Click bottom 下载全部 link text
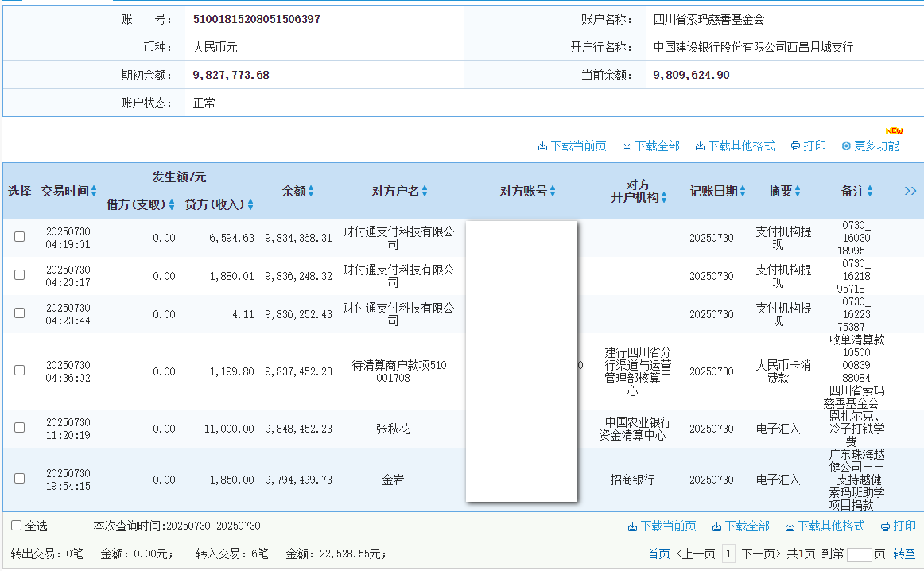The width and height of the screenshot is (924, 571). pyautogui.click(x=747, y=526)
